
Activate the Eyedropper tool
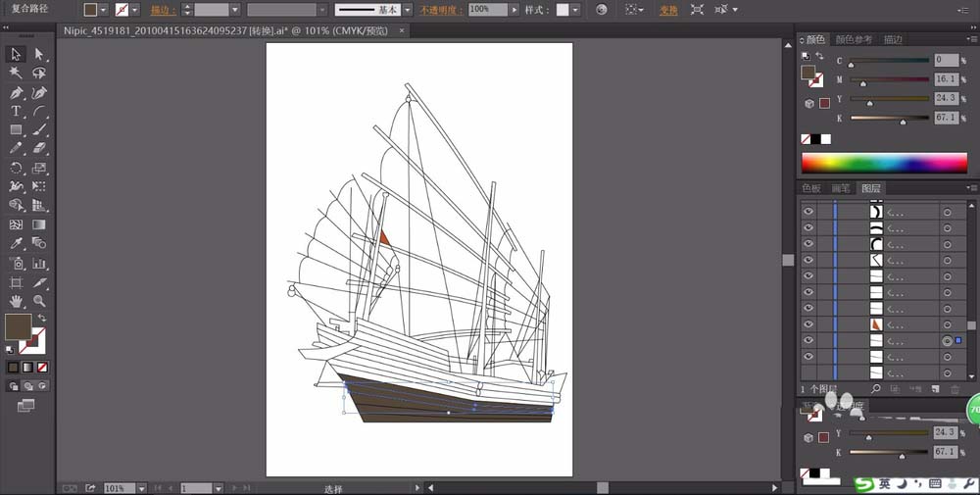(17, 243)
